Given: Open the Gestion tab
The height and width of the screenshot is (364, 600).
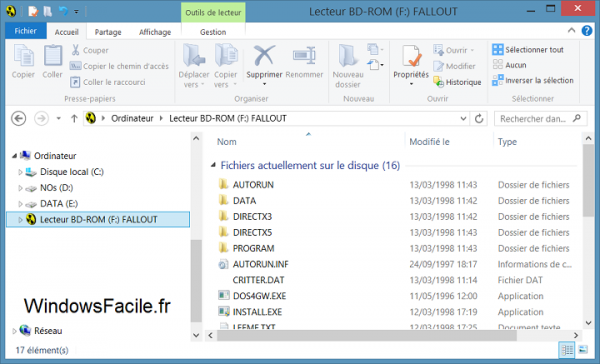Looking at the screenshot, I should pos(213,32).
